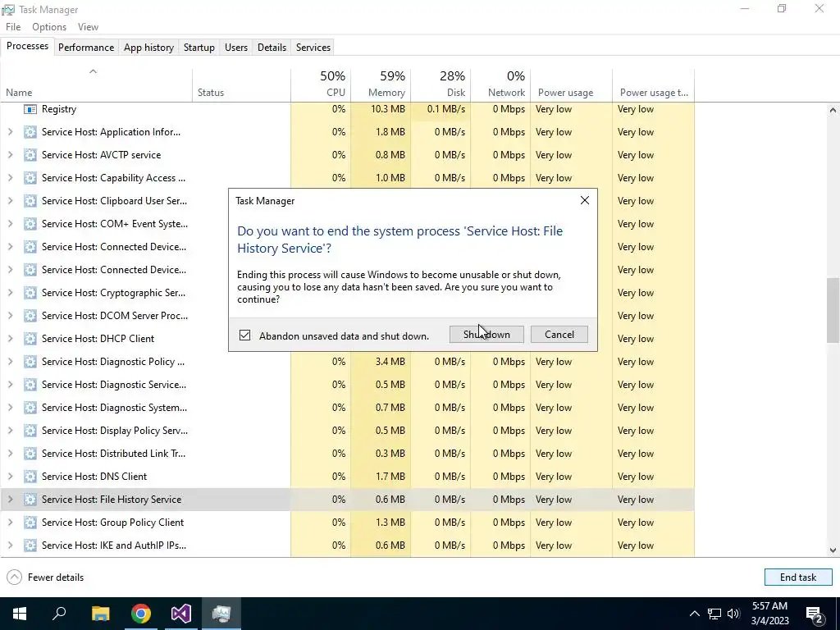Click gear icon of Service Host: Distributed Link Tr...
The width and height of the screenshot is (840, 630).
(30, 453)
